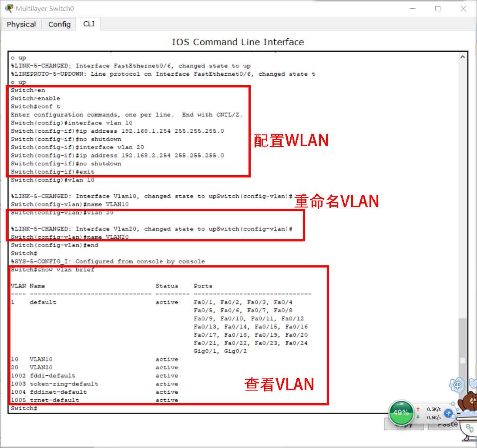
Task: Click '%SYS-5-CONFIG_I' console message line
Action: click(x=107, y=261)
